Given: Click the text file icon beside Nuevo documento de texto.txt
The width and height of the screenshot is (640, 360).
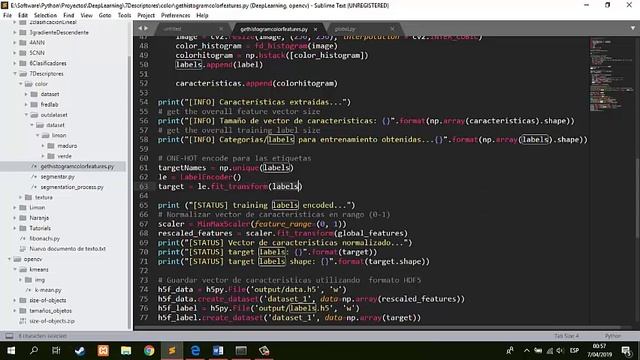Looking at the screenshot, I should click(x=23, y=249).
